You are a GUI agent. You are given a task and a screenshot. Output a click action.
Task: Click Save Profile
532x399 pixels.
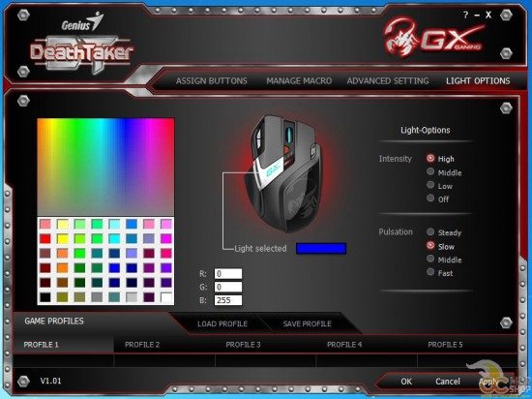click(x=307, y=324)
